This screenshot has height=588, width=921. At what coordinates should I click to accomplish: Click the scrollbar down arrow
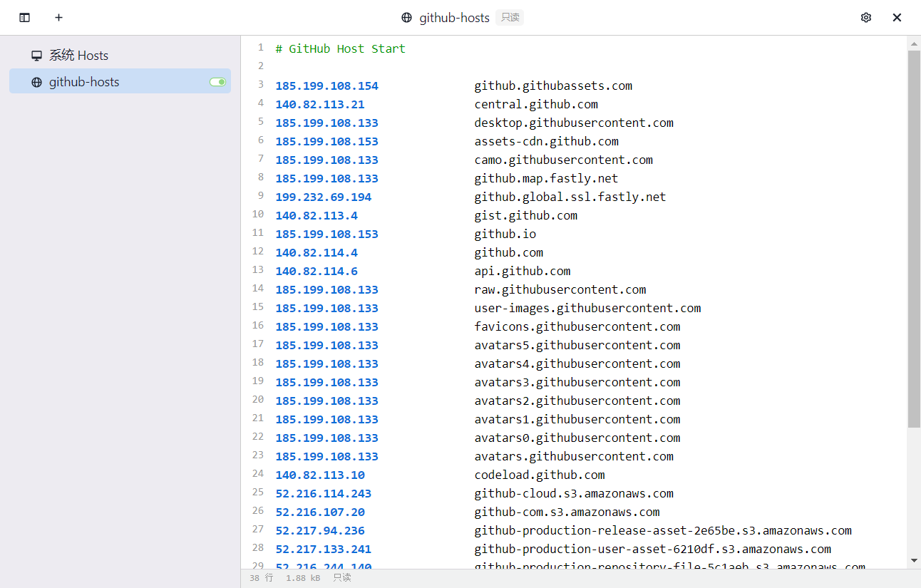click(914, 561)
